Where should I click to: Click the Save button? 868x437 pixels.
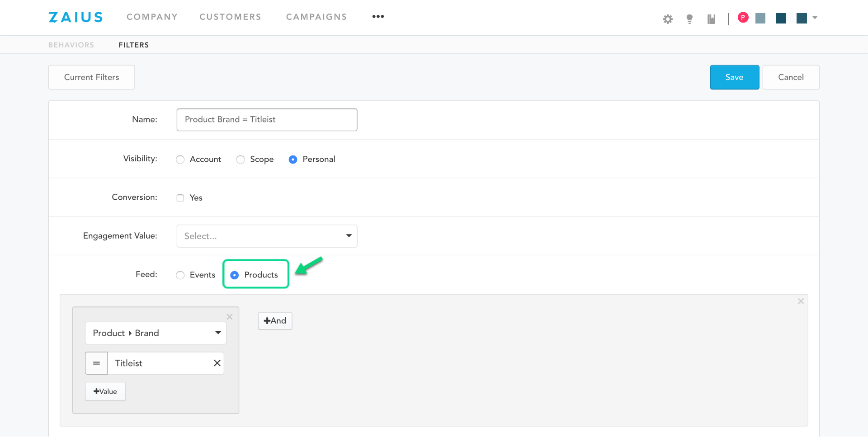point(735,77)
